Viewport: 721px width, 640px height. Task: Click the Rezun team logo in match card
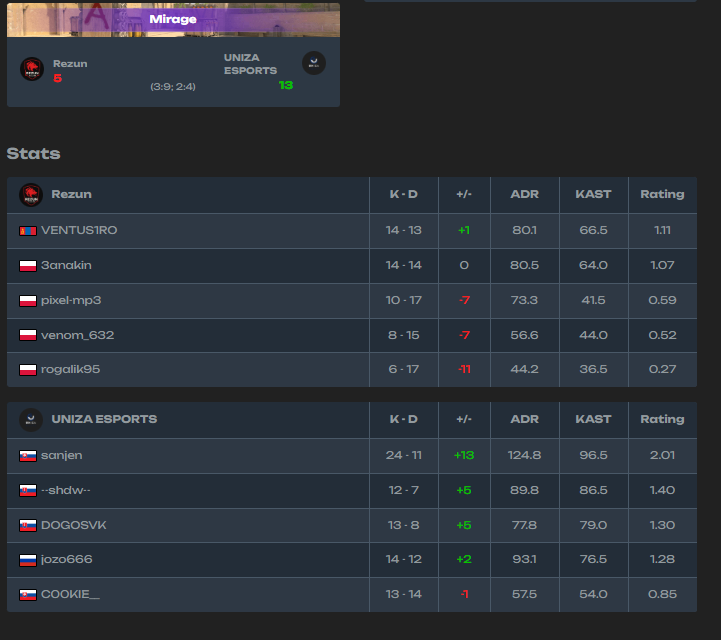click(32, 69)
